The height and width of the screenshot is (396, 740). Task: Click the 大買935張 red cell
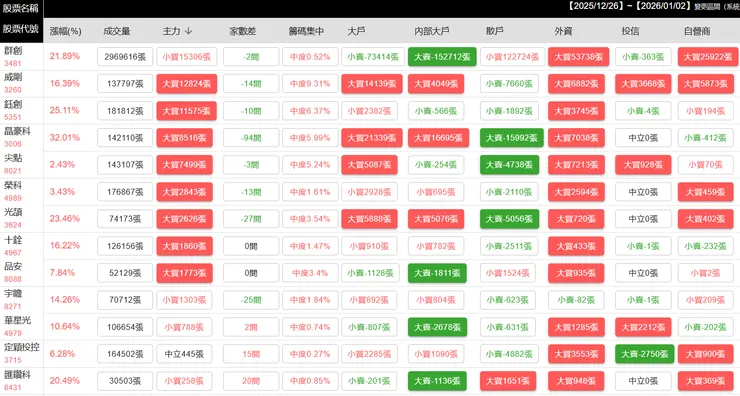point(576,273)
